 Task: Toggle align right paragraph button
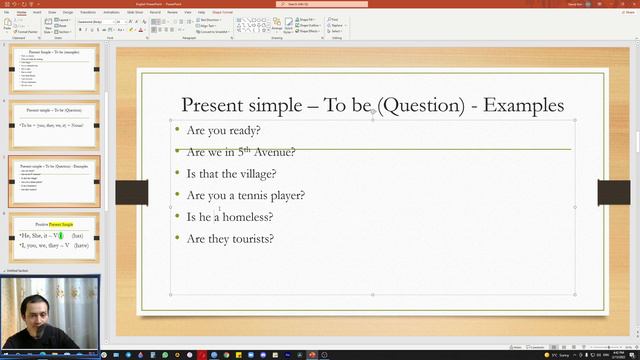click(x=166, y=30)
